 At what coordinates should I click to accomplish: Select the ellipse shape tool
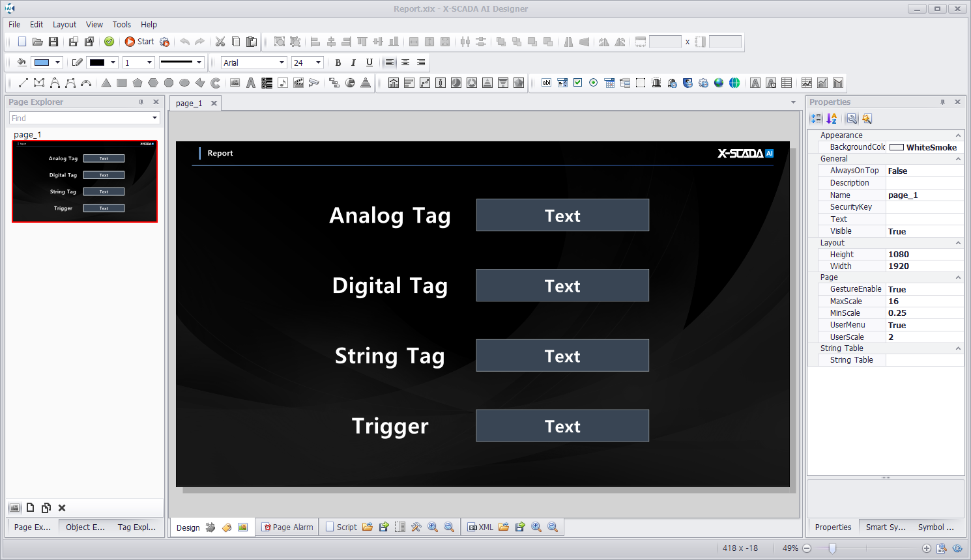pyautogui.click(x=184, y=83)
